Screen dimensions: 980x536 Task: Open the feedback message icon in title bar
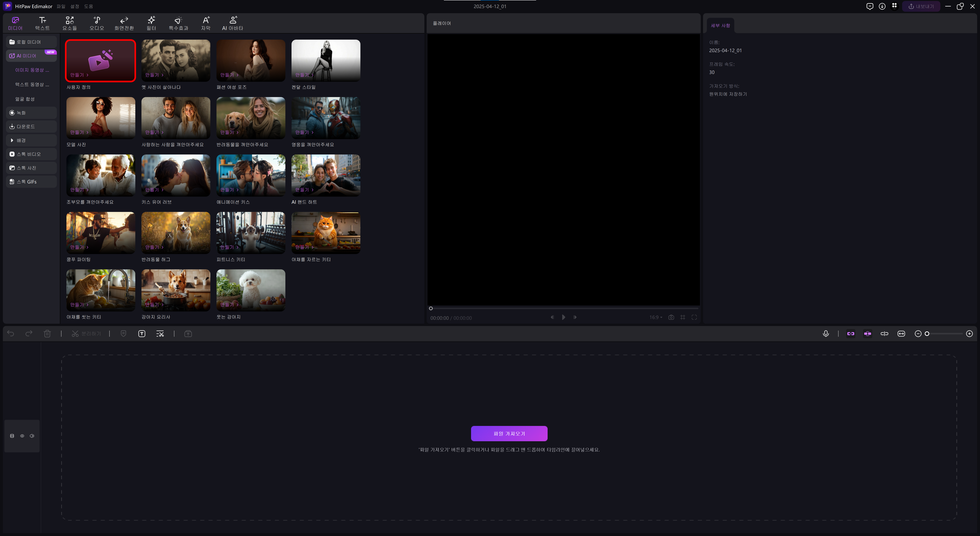870,6
